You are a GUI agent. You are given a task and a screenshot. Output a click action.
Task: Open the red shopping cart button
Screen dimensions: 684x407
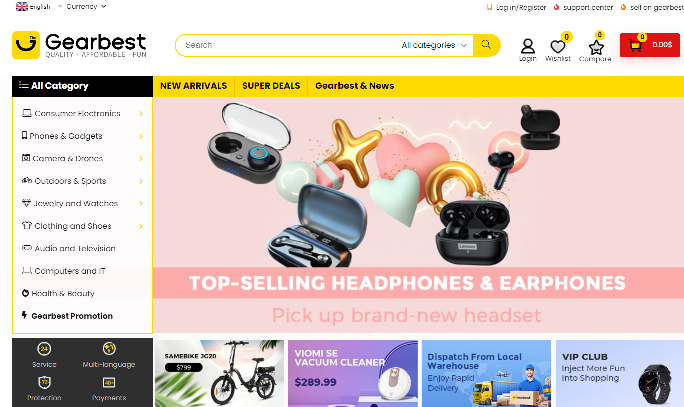click(x=650, y=45)
